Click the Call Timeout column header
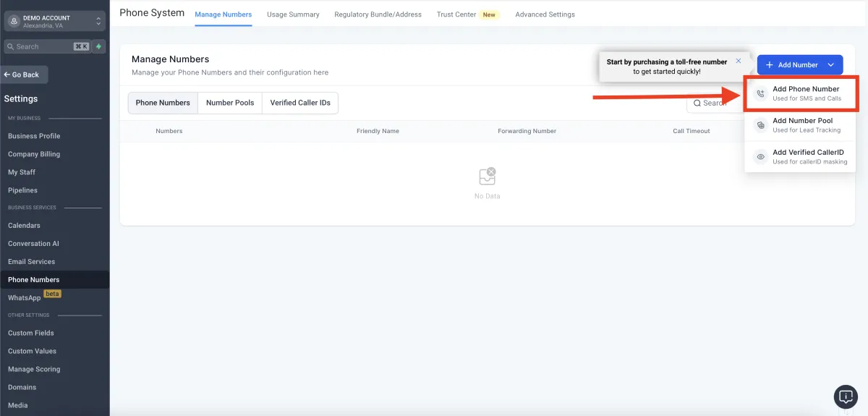The image size is (868, 416). [692, 131]
